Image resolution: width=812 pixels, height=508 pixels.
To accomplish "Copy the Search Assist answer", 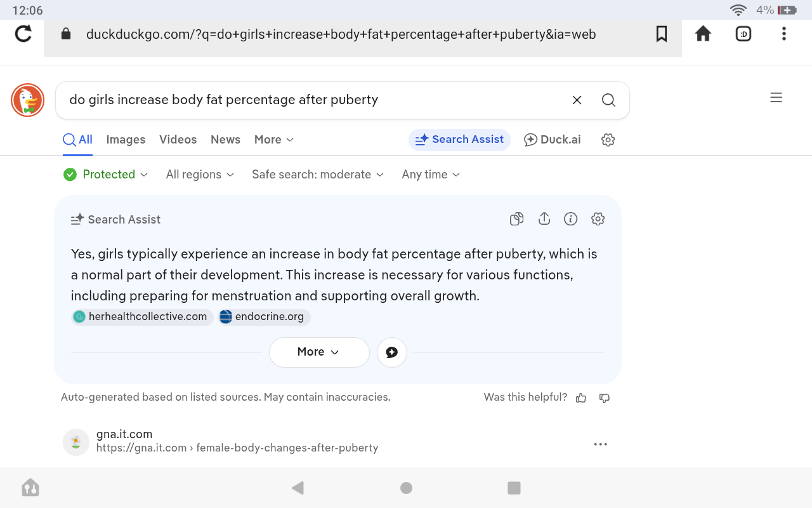I will (517, 219).
